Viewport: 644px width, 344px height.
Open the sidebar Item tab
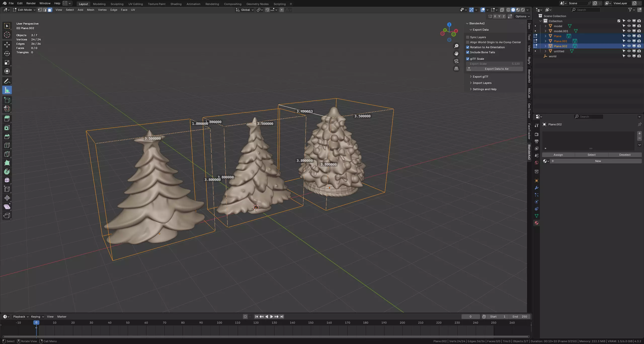point(529,26)
